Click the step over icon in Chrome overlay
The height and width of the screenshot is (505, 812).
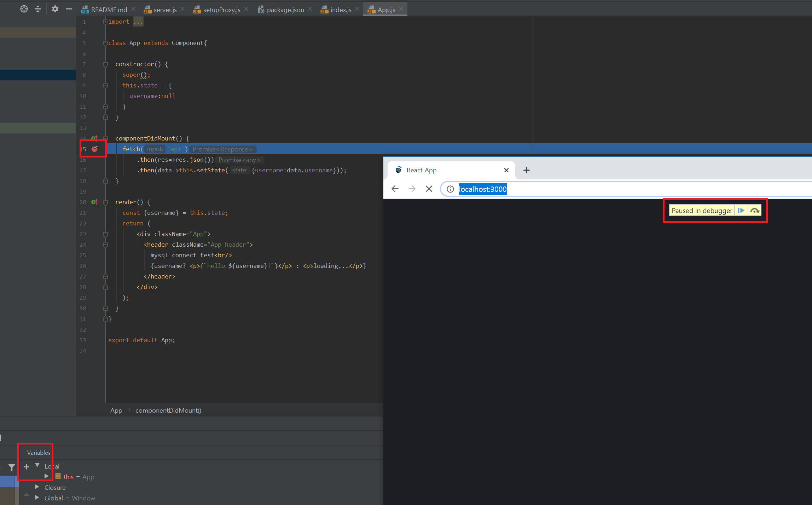[755, 210]
